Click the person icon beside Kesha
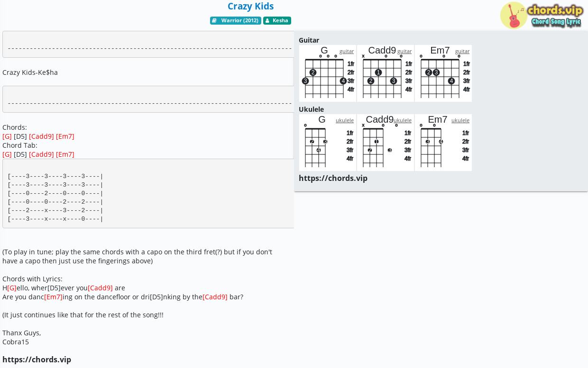Viewport: 588px width, 368px height. (x=267, y=20)
